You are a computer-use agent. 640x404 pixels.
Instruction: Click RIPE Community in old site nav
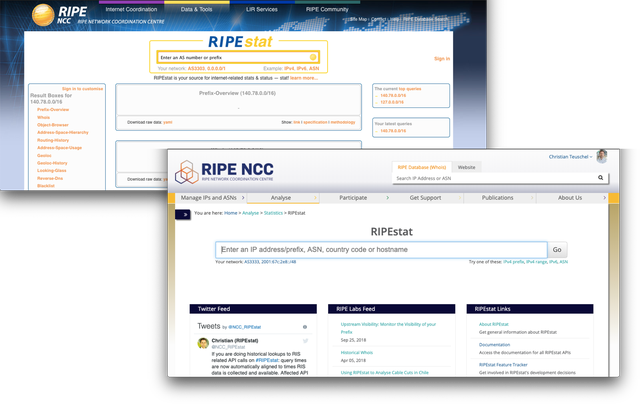(x=327, y=9)
